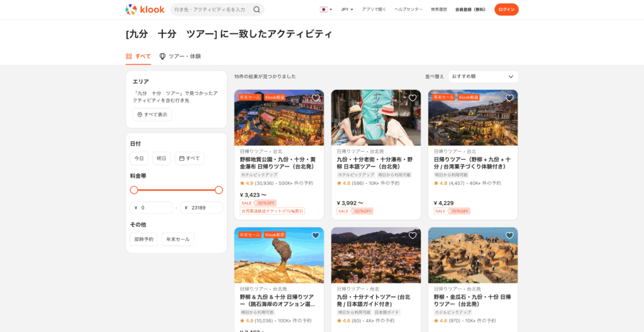644x332 pixels.
Task: Toggle the 今日 date filter
Action: pyautogui.click(x=139, y=158)
